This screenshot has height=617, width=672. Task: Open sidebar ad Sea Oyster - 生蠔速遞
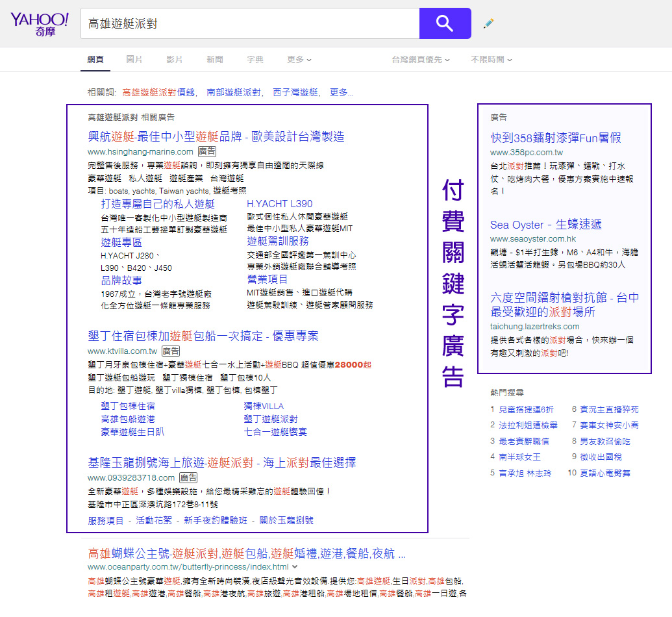click(x=546, y=225)
